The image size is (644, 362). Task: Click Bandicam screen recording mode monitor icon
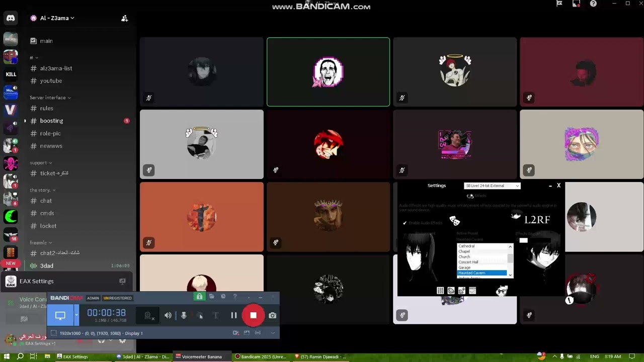pyautogui.click(x=60, y=315)
